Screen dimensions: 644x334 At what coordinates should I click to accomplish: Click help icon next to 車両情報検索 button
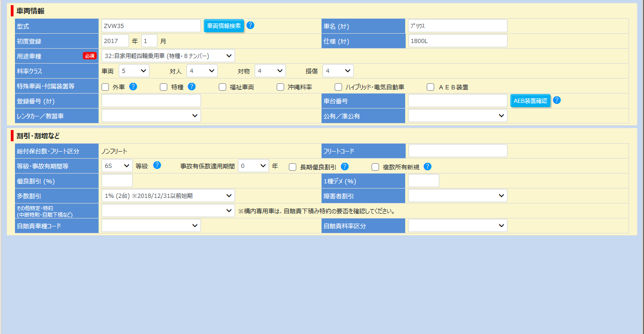click(250, 25)
